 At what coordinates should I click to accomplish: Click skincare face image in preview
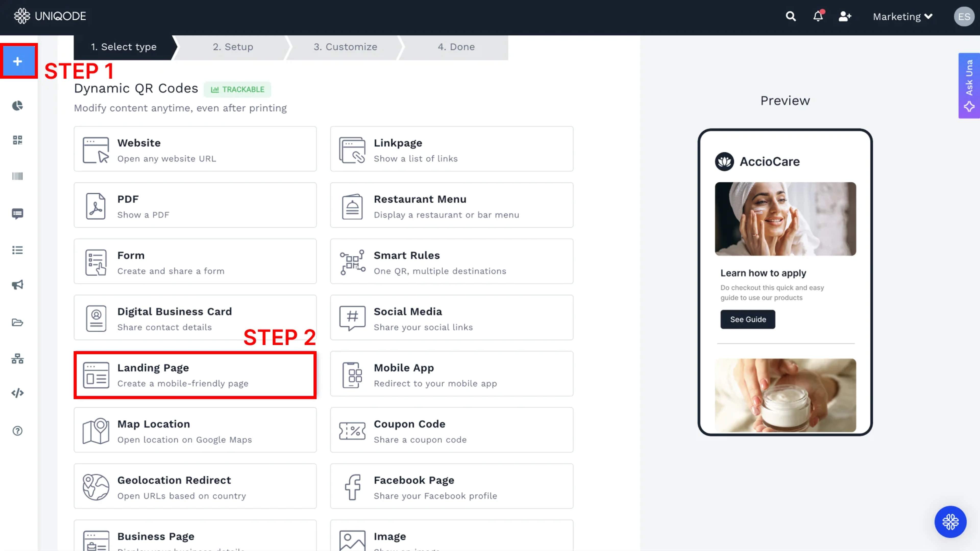pyautogui.click(x=785, y=219)
